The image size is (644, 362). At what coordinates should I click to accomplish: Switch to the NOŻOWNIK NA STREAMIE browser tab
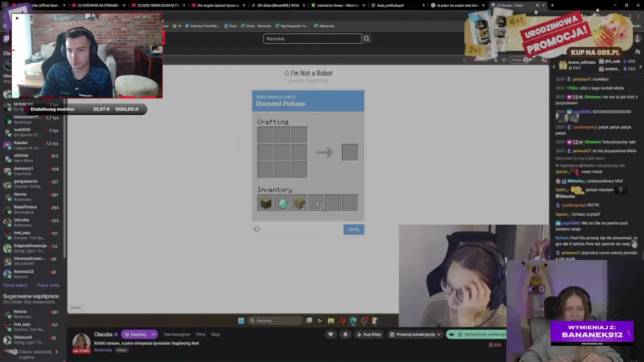pos(99,5)
